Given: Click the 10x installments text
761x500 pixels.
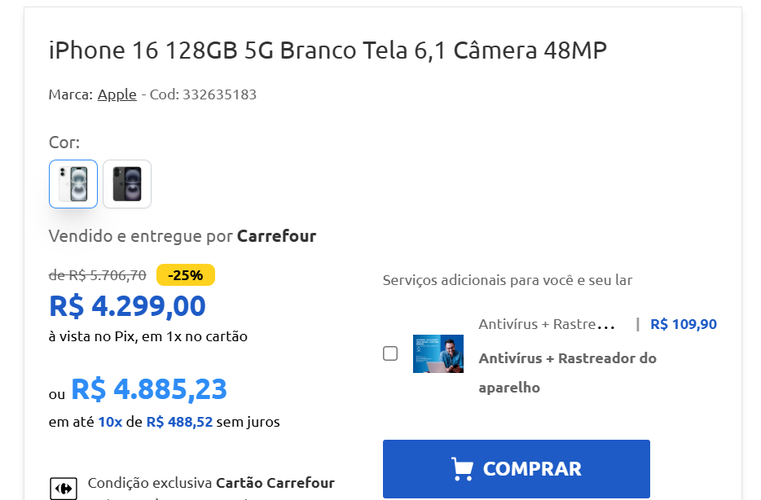Looking at the screenshot, I should tap(110, 422).
